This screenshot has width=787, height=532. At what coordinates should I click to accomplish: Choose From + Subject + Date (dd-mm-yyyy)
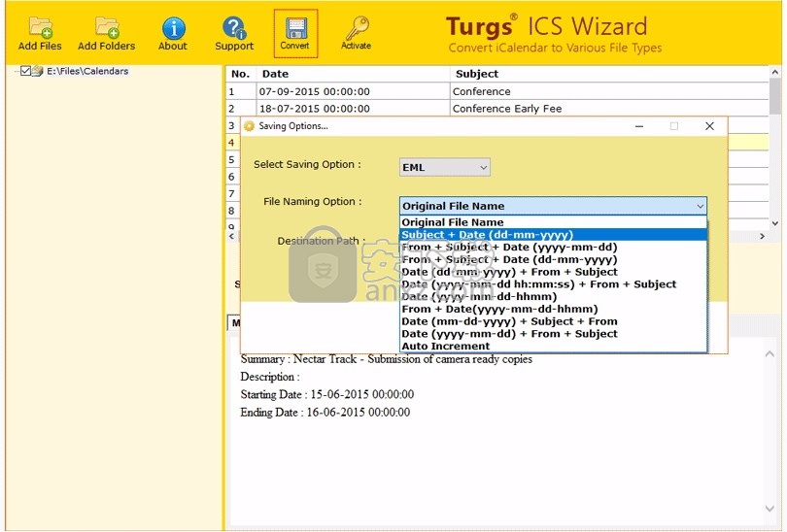[553, 260]
